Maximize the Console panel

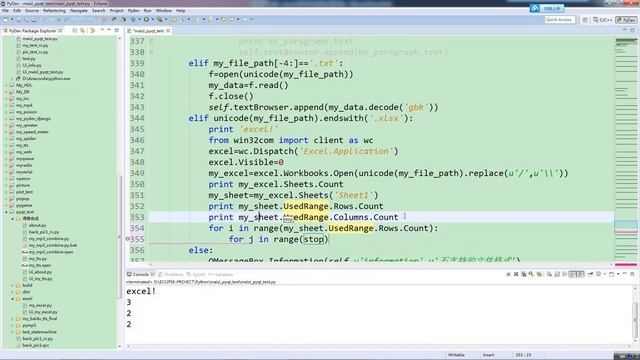click(x=632, y=274)
